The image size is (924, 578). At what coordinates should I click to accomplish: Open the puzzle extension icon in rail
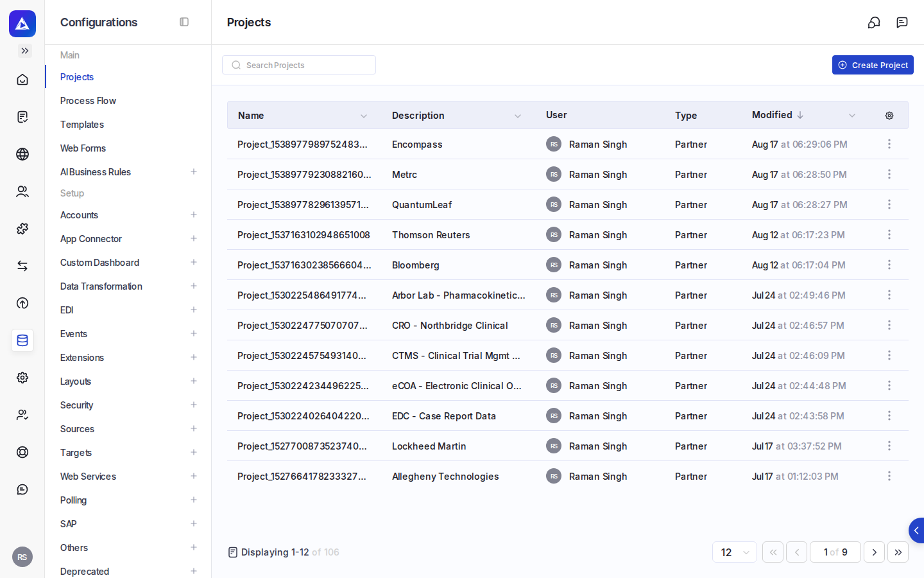(22, 229)
